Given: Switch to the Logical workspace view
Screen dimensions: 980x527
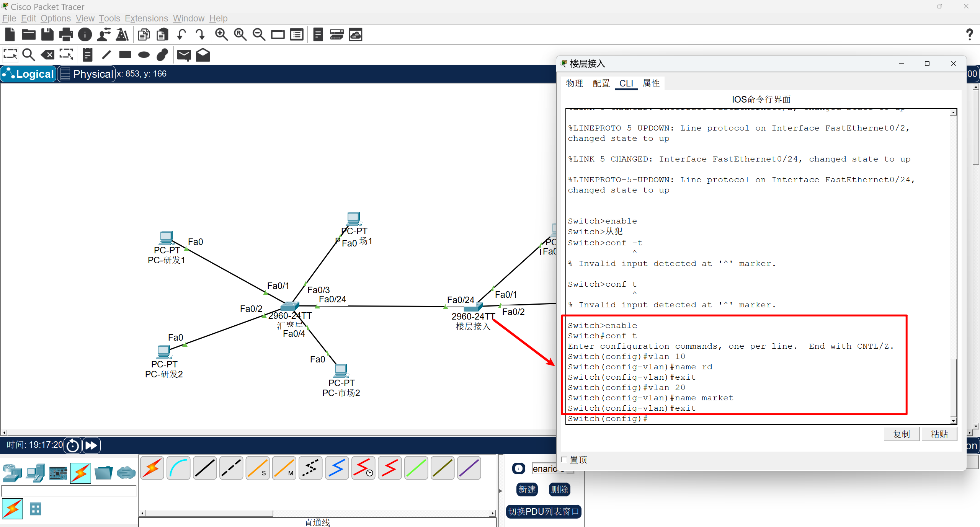Looking at the screenshot, I should (29, 74).
